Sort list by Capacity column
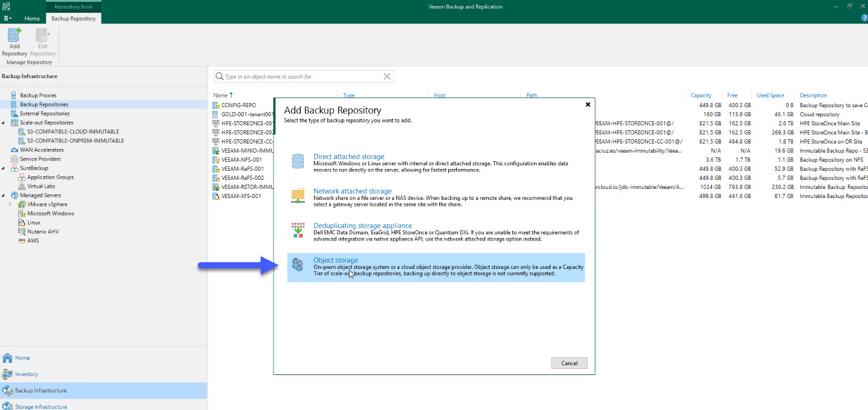Viewport: 868px width, 410px height. tap(701, 95)
